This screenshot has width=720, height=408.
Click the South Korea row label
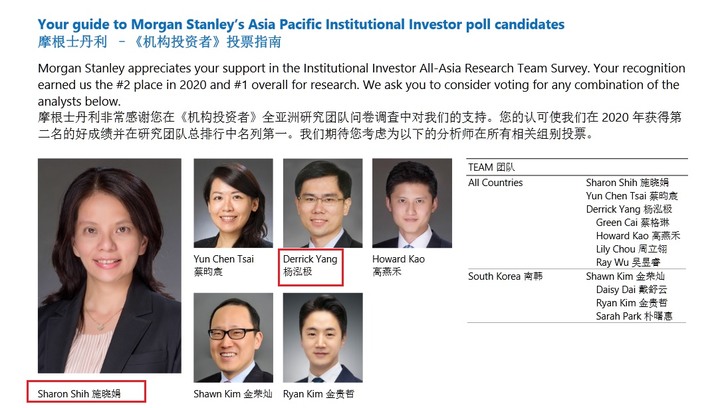(x=505, y=276)
